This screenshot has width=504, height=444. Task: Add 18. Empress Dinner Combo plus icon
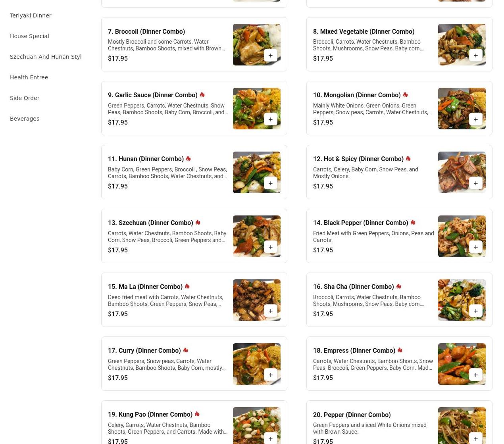pos(475,375)
